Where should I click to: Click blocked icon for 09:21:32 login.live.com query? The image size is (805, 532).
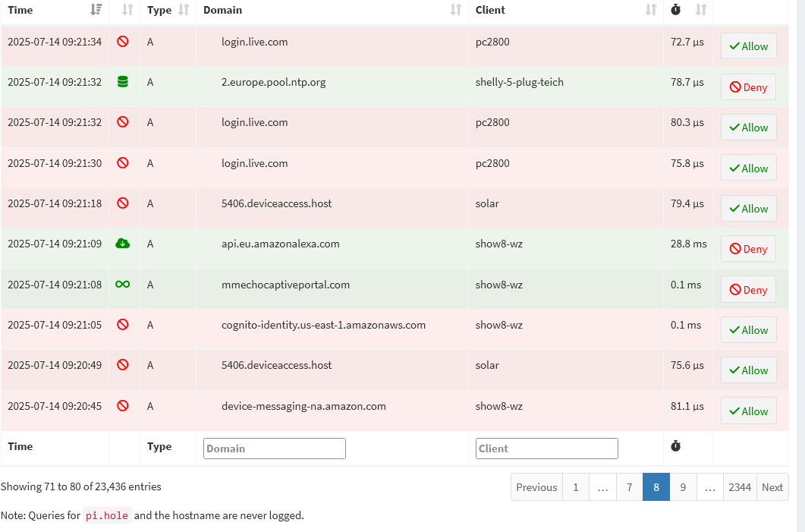point(123,121)
